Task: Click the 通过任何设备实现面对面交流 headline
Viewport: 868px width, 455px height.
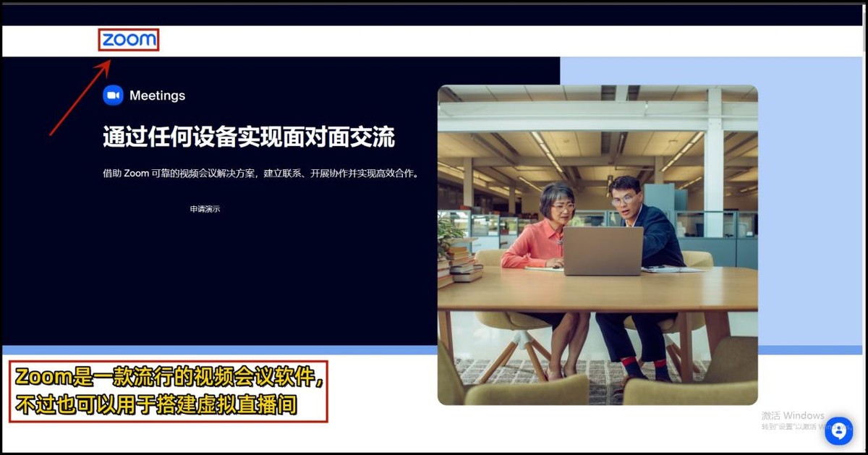Action: coord(250,137)
